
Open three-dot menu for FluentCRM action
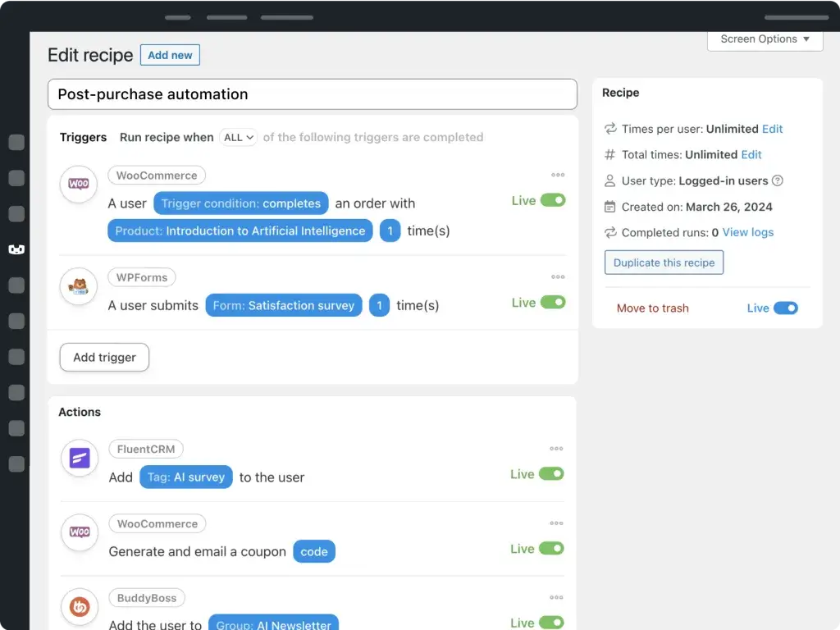click(x=556, y=449)
